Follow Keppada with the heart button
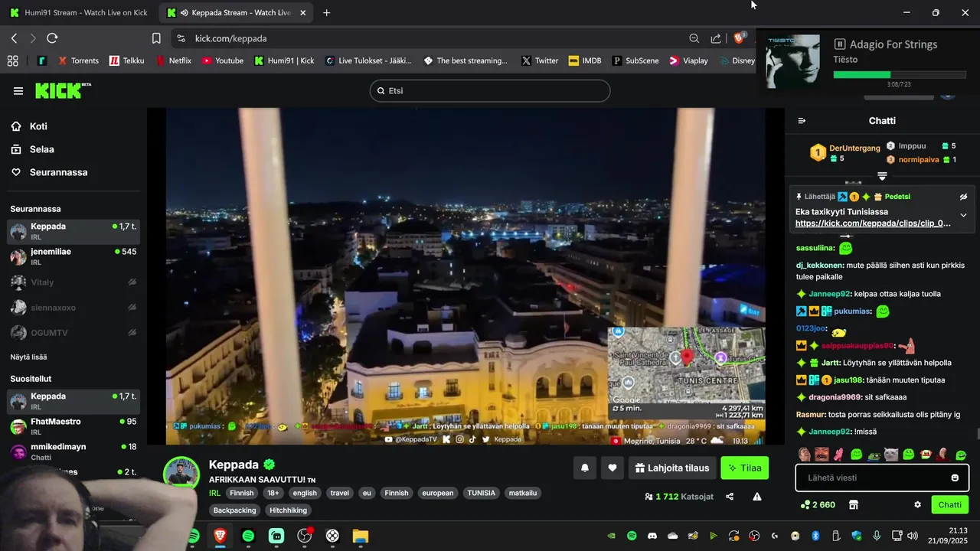Image resolution: width=980 pixels, height=551 pixels. point(612,468)
